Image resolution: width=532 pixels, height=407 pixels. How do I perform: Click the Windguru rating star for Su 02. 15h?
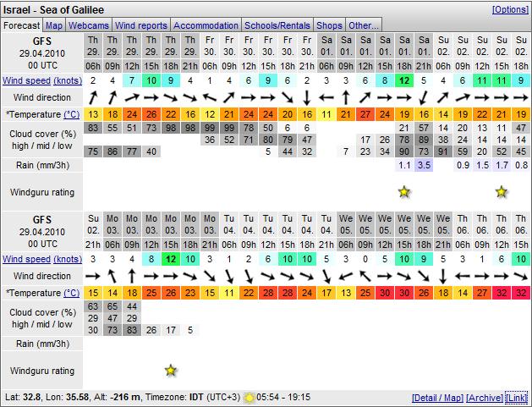502,192
